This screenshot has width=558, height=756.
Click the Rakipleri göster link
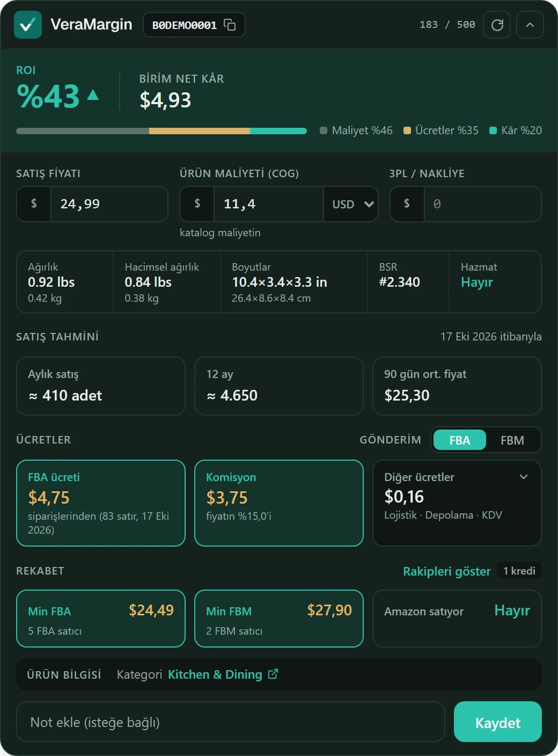click(x=447, y=571)
